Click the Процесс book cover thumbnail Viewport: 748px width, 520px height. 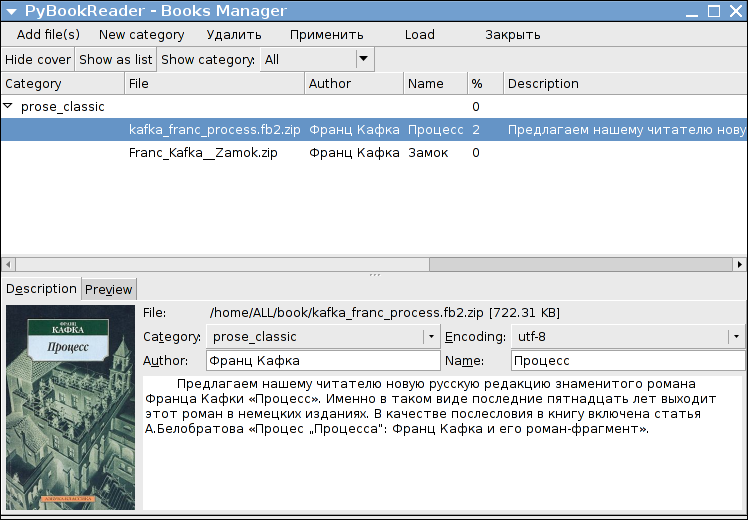(x=71, y=407)
